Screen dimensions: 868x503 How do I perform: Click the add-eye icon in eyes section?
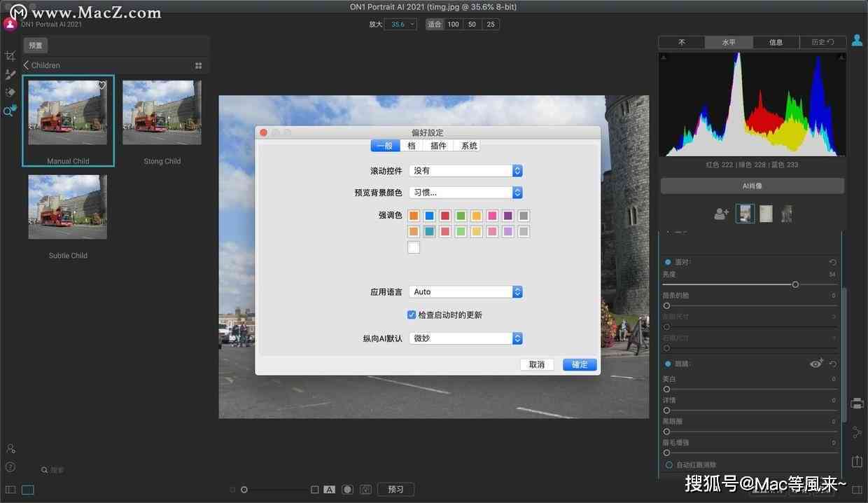click(x=816, y=364)
